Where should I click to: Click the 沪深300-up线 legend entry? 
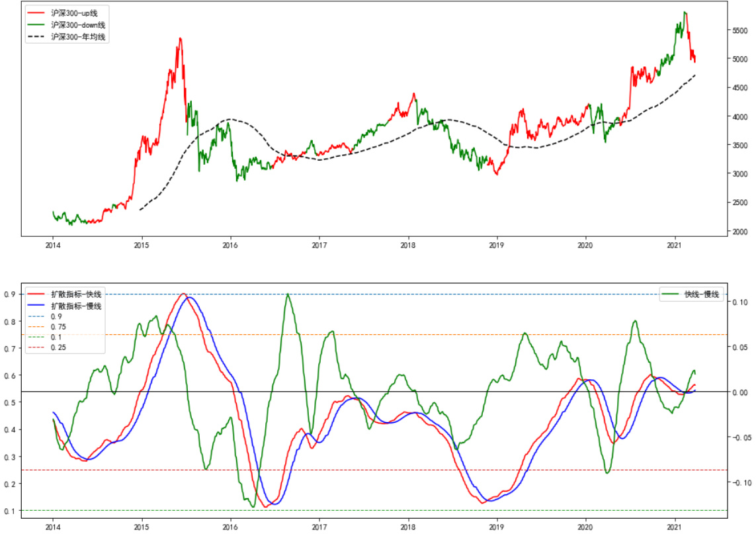[79, 13]
